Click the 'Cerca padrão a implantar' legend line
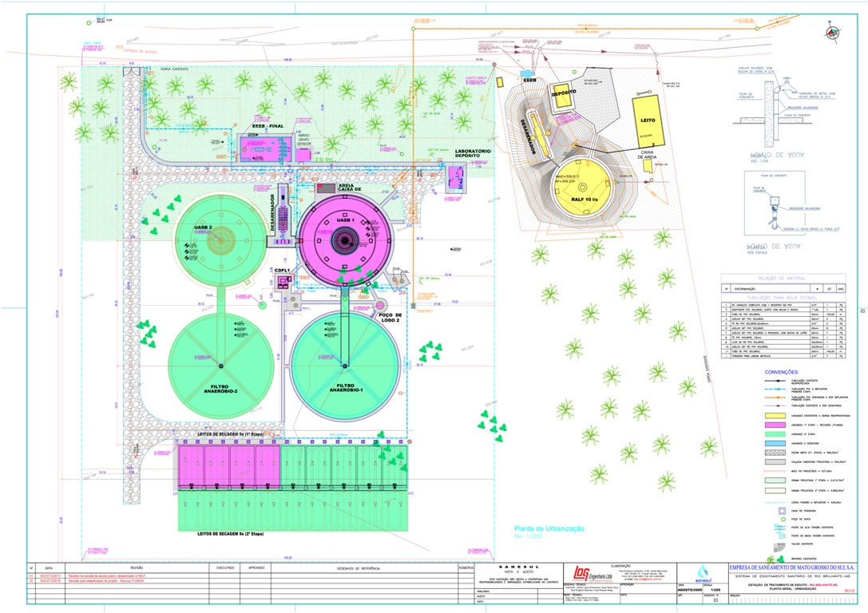 (775, 502)
